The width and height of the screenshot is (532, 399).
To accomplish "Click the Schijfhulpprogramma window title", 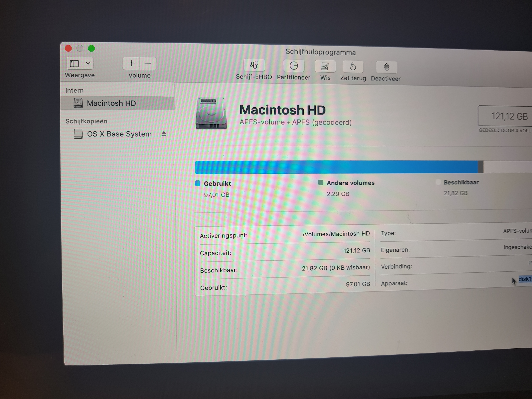I will [x=321, y=52].
